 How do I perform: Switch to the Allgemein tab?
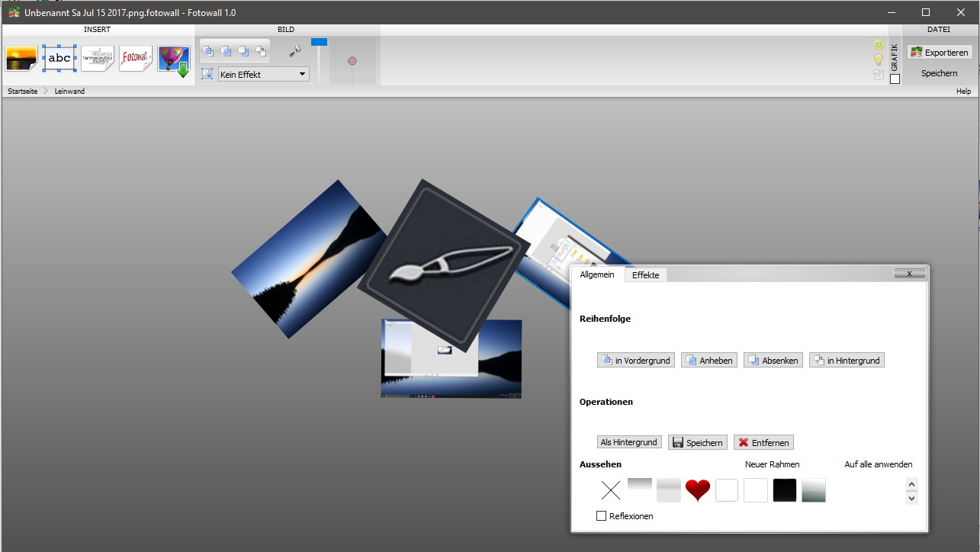(x=597, y=274)
